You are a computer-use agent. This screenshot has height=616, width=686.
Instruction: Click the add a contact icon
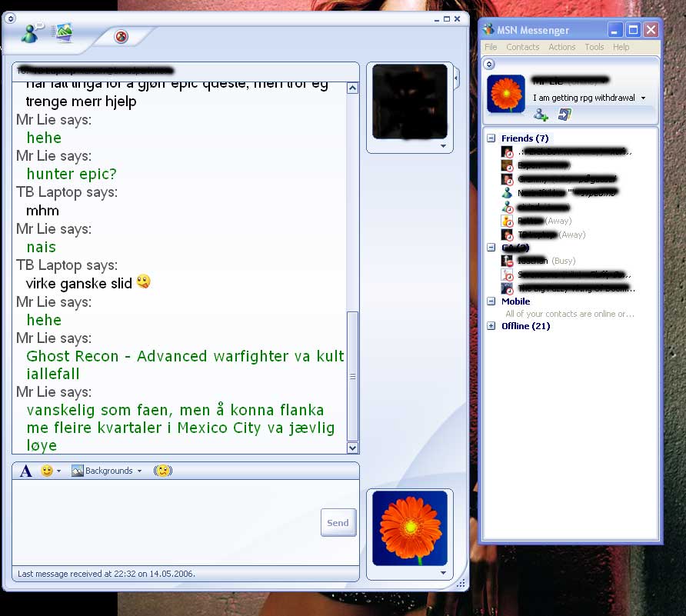pyautogui.click(x=541, y=115)
